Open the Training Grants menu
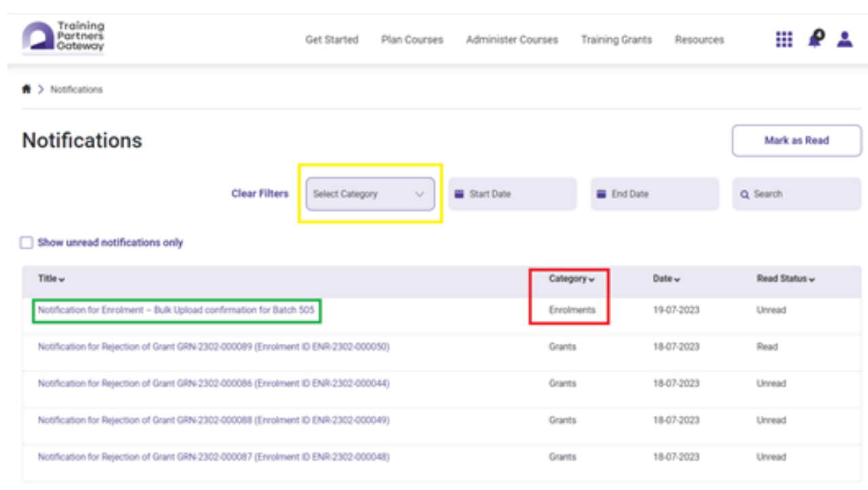Viewport: 868px width, 490px height. point(616,40)
